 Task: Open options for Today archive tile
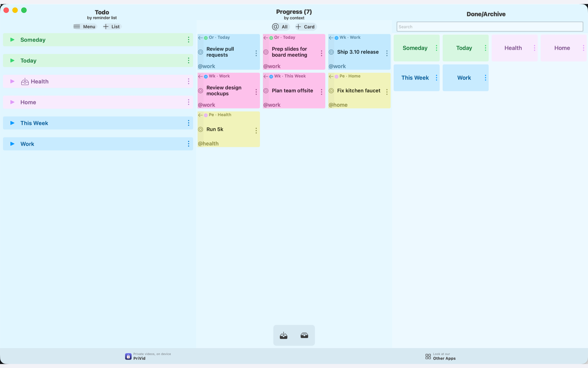pyautogui.click(x=486, y=48)
